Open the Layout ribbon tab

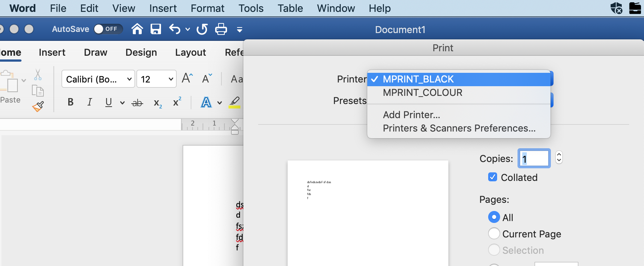click(191, 52)
